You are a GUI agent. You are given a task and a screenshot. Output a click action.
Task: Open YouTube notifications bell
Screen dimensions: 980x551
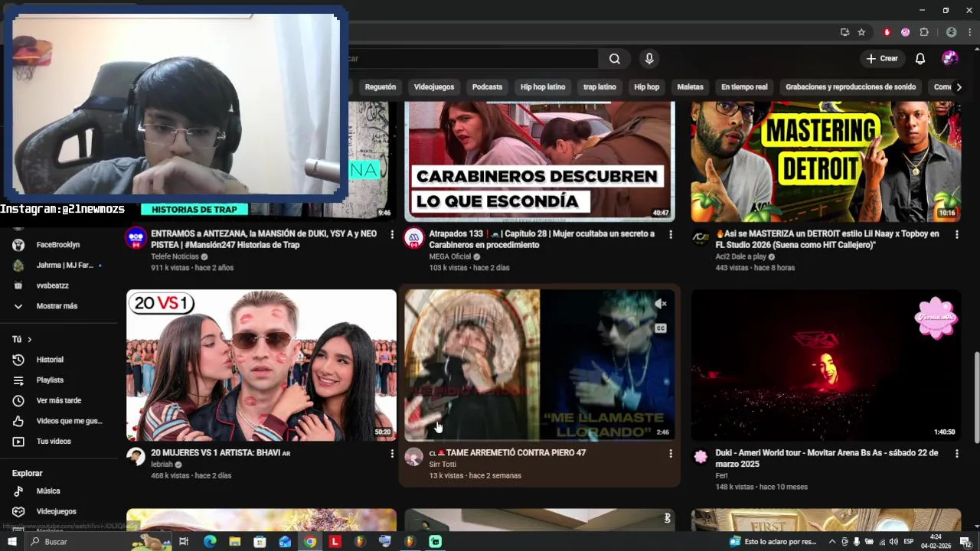(x=920, y=59)
